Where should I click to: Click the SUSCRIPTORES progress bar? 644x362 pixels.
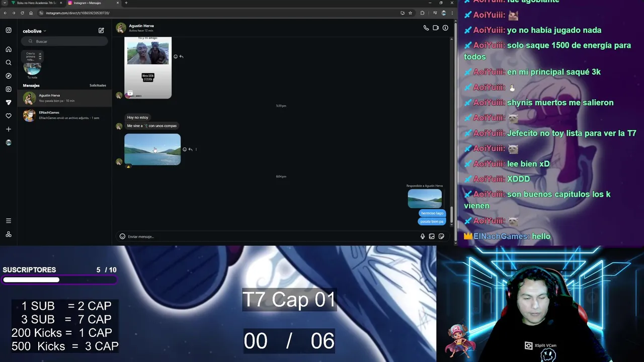[x=59, y=280]
